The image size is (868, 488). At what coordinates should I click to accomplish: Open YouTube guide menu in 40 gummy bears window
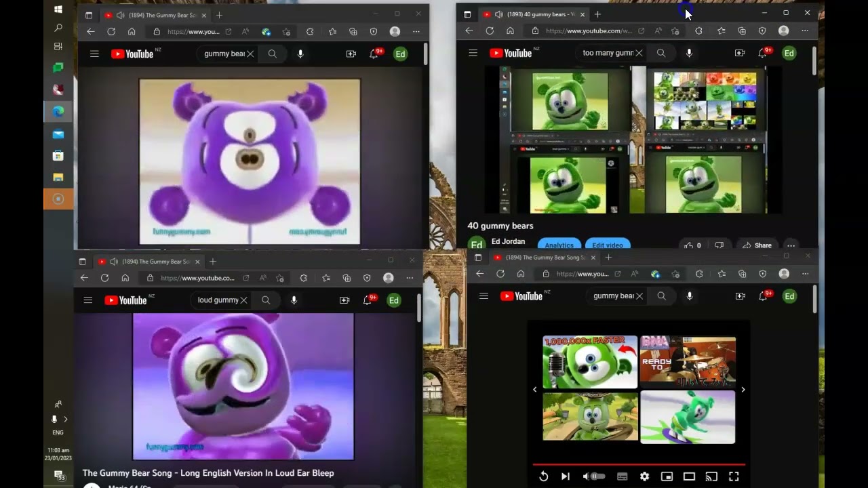[x=473, y=53]
